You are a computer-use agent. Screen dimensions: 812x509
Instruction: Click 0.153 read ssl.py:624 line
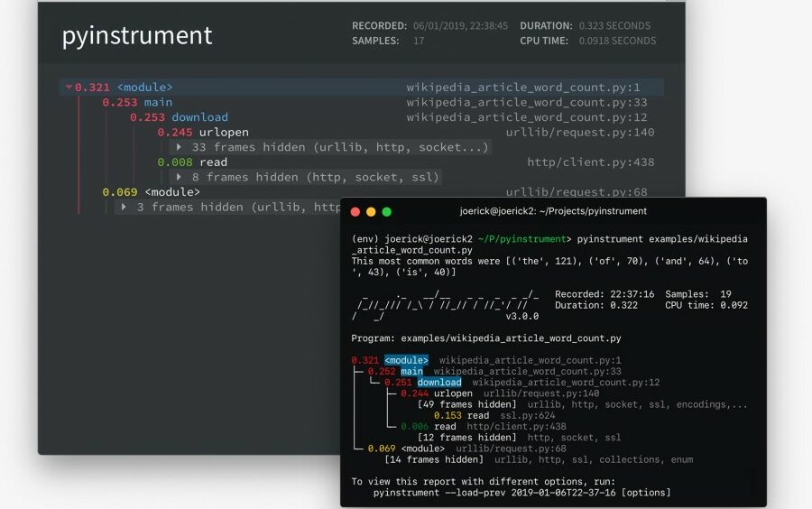[494, 415]
